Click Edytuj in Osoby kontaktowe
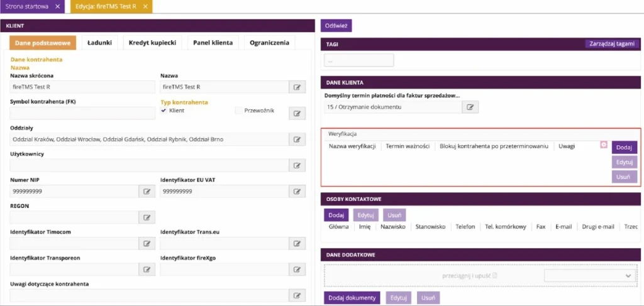The height and width of the screenshot is (306, 644). pyautogui.click(x=365, y=215)
